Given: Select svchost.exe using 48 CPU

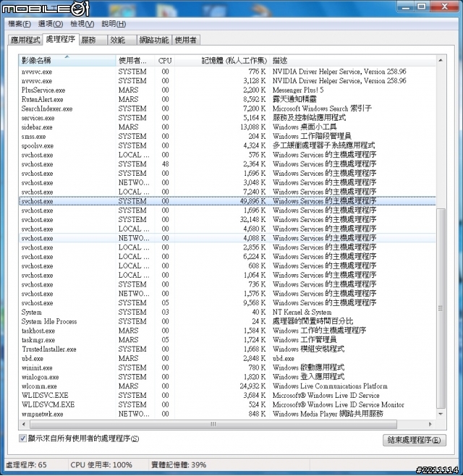Looking at the screenshot, I should (x=227, y=164).
